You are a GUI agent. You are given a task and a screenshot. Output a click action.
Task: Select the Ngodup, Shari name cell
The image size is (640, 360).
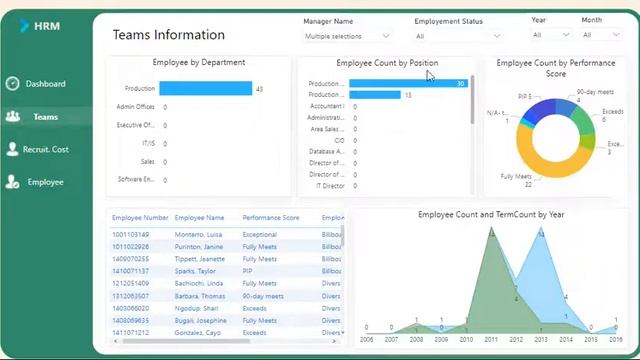tap(196, 309)
